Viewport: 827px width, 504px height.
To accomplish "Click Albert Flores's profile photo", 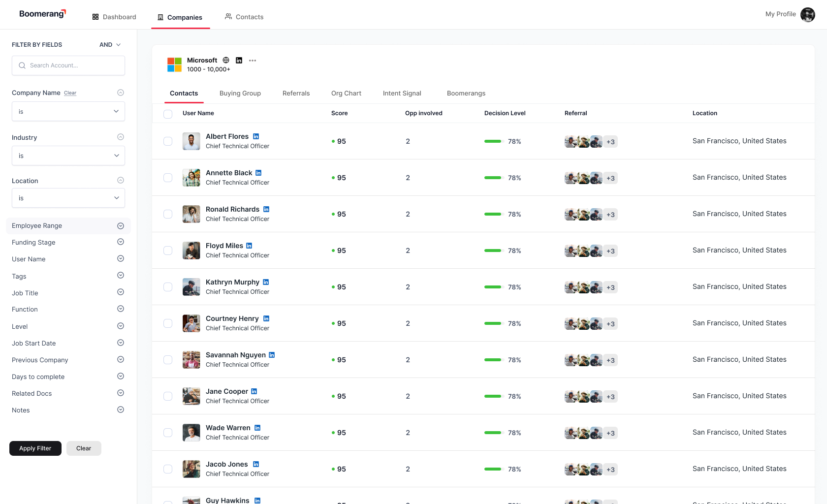I will point(191,141).
